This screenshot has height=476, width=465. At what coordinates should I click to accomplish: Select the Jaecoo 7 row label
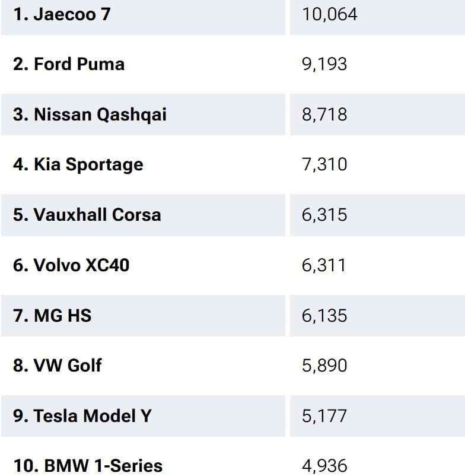click(62, 14)
